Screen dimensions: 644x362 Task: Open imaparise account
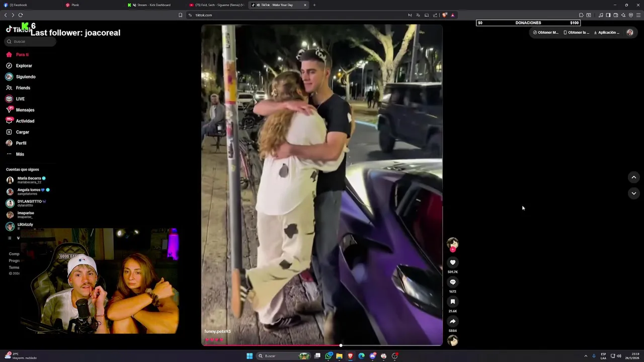point(20,214)
